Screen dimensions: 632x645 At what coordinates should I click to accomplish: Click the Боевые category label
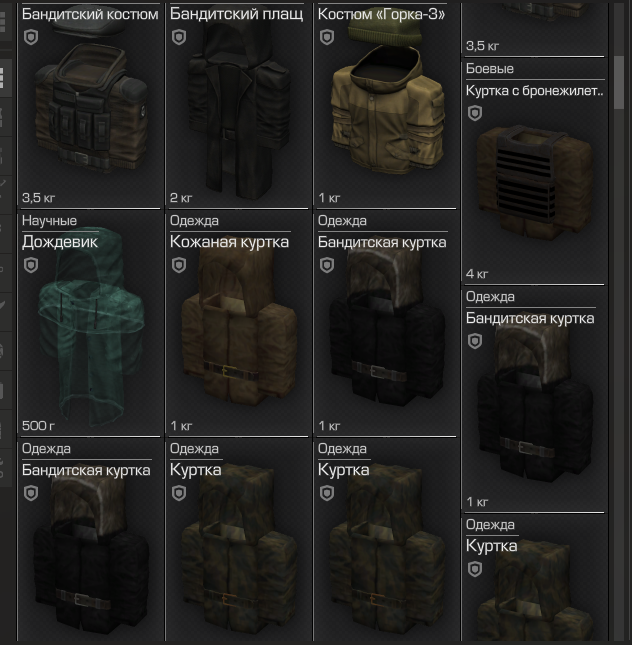pos(490,69)
